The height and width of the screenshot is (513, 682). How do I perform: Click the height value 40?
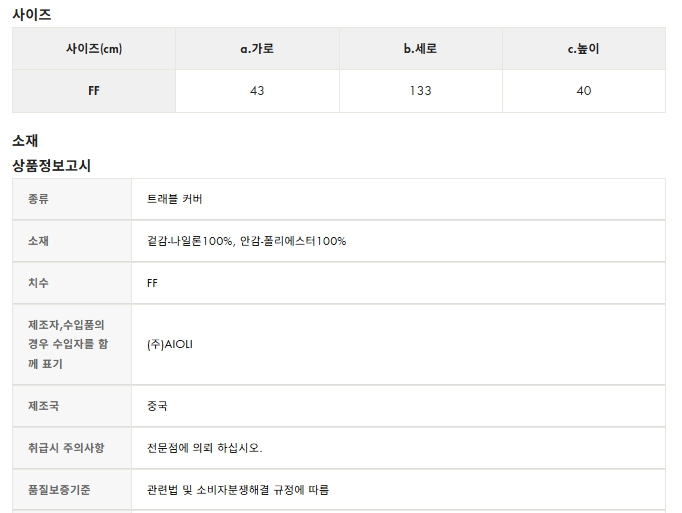click(x=584, y=91)
